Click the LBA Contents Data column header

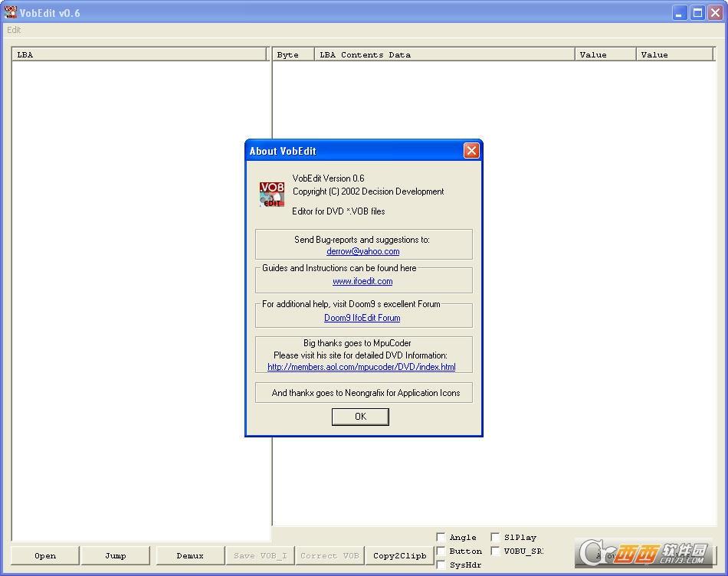[444, 54]
